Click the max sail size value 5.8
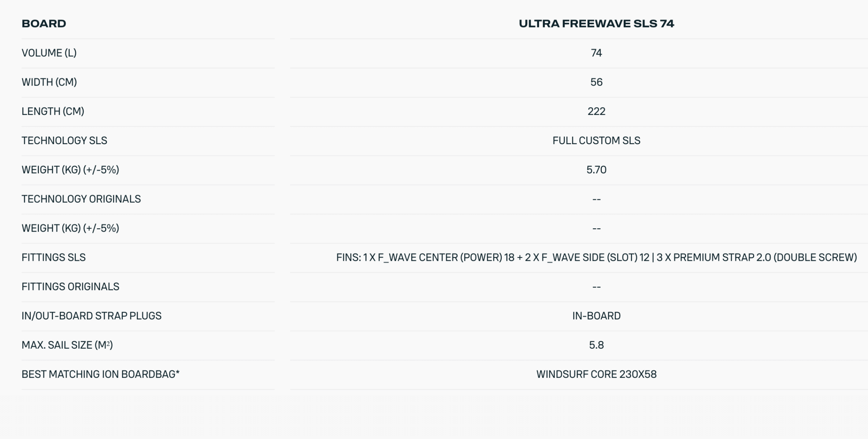Screen dimensions: 868x439 [596, 346]
